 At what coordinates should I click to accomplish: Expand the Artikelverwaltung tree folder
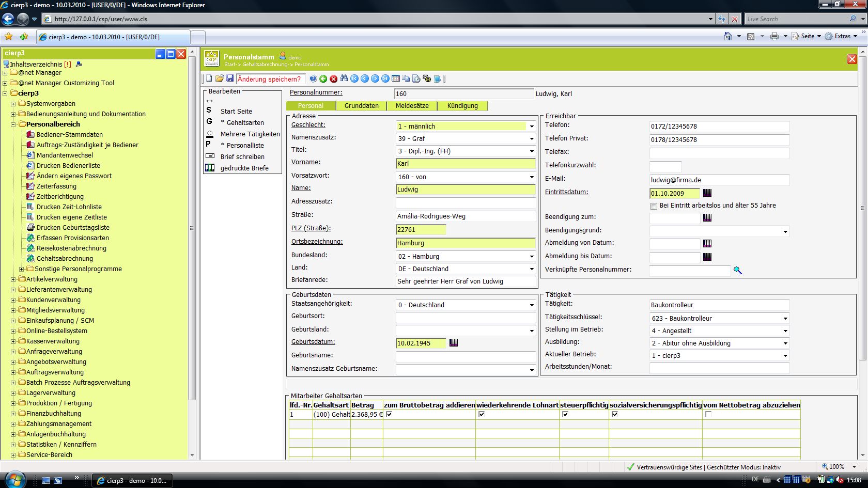click(13, 279)
